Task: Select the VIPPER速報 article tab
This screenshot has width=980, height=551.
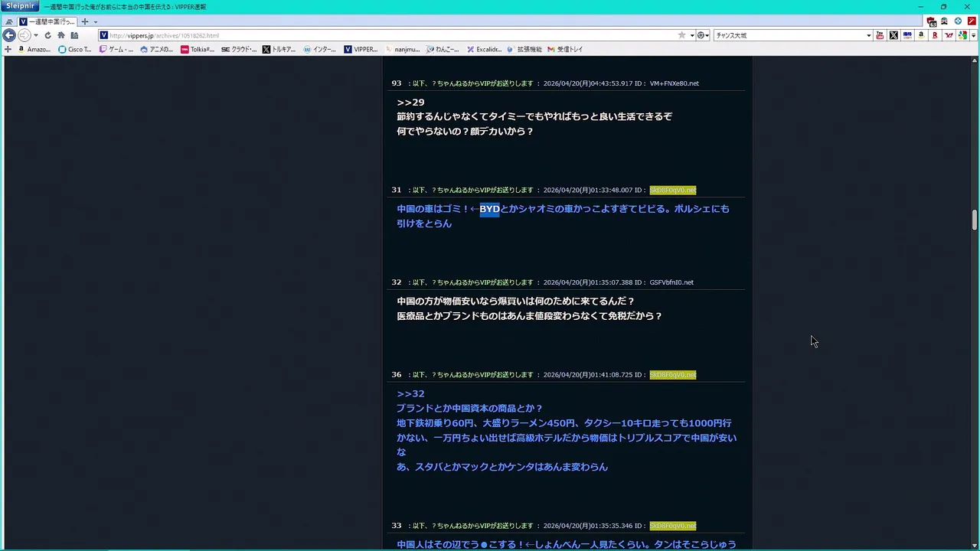Action: point(47,21)
